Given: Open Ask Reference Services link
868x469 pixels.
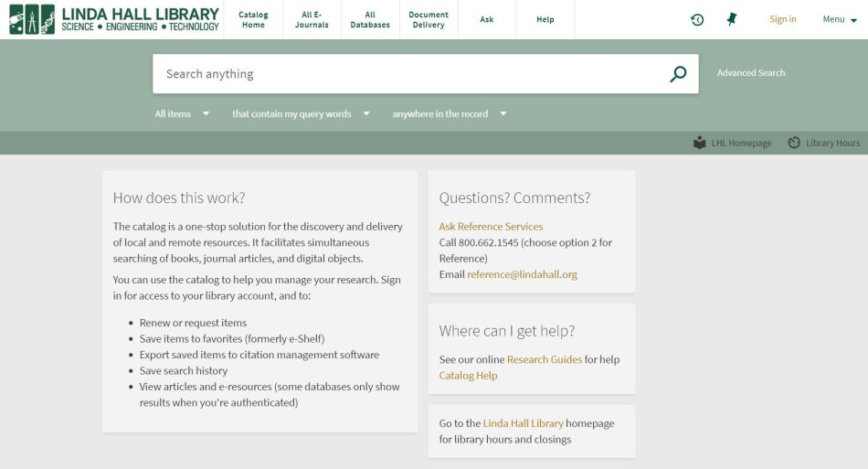Looking at the screenshot, I should (491, 227).
